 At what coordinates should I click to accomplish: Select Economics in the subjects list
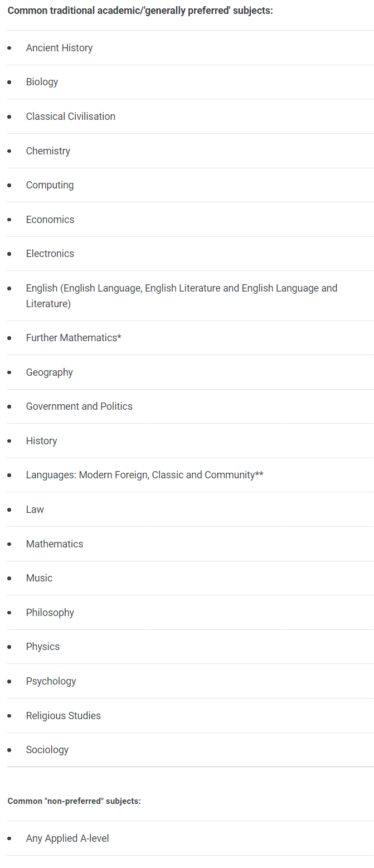pos(50,220)
